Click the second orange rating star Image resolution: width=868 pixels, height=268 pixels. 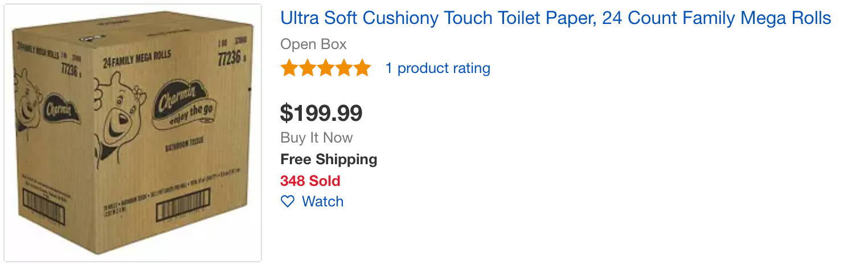[x=308, y=68]
